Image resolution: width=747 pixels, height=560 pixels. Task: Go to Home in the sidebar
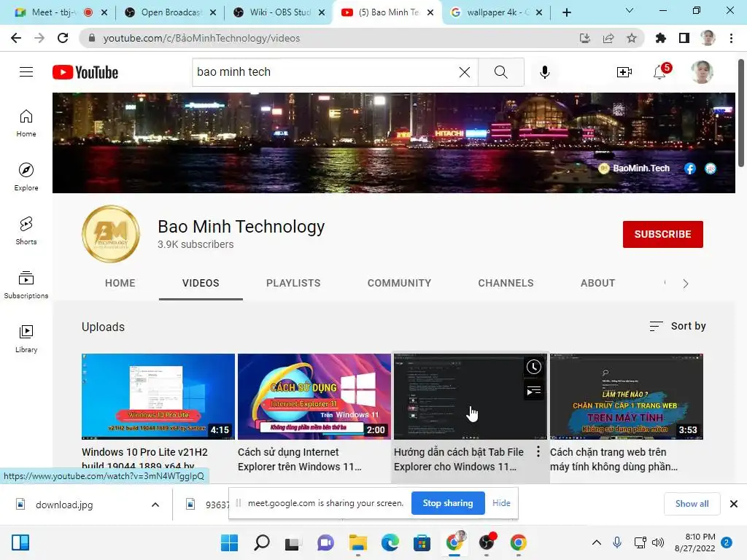26,122
